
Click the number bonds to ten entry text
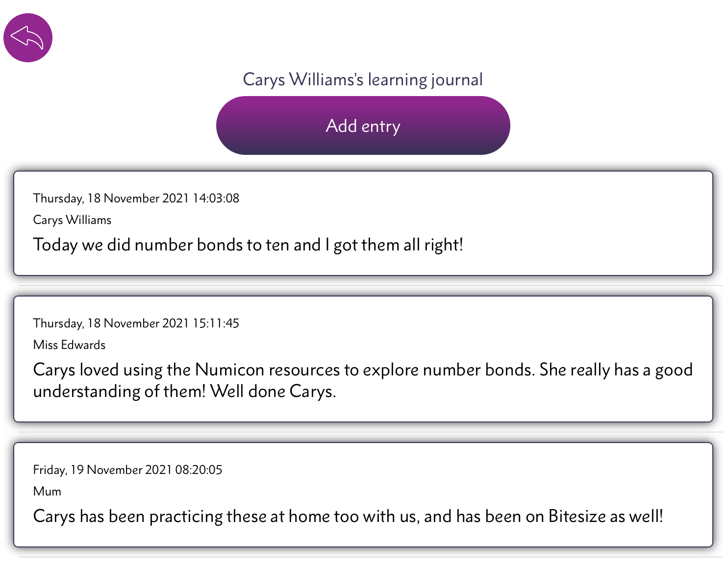click(x=248, y=245)
